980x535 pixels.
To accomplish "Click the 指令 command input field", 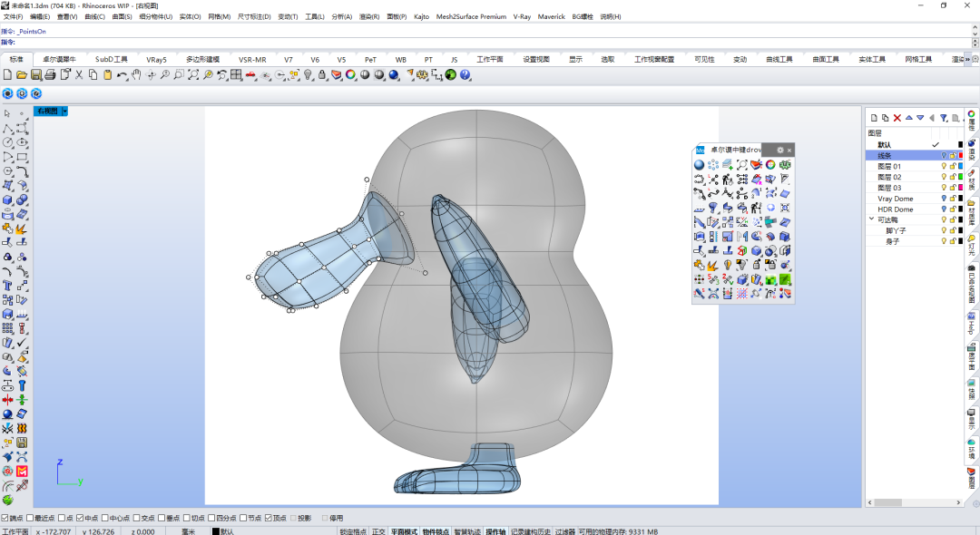I will point(494,42).
